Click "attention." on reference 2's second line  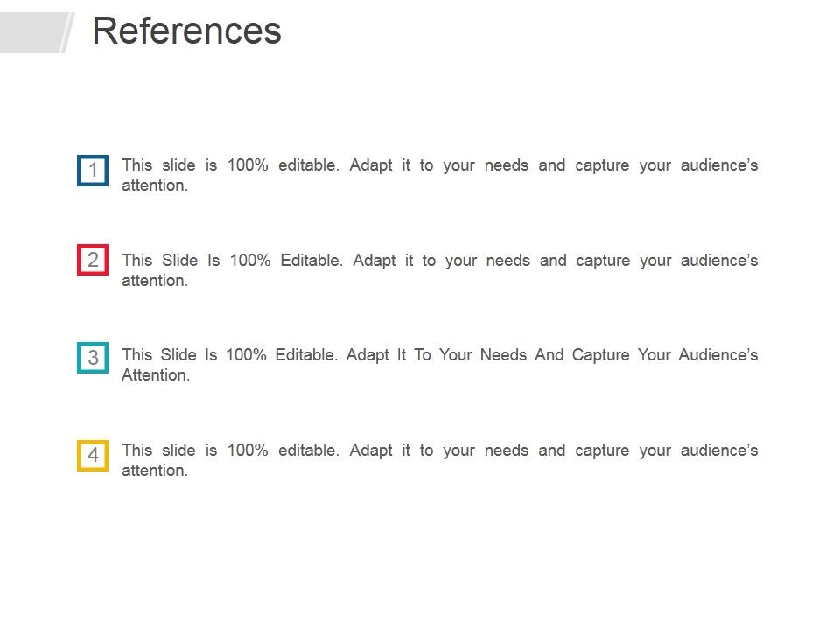(155, 281)
